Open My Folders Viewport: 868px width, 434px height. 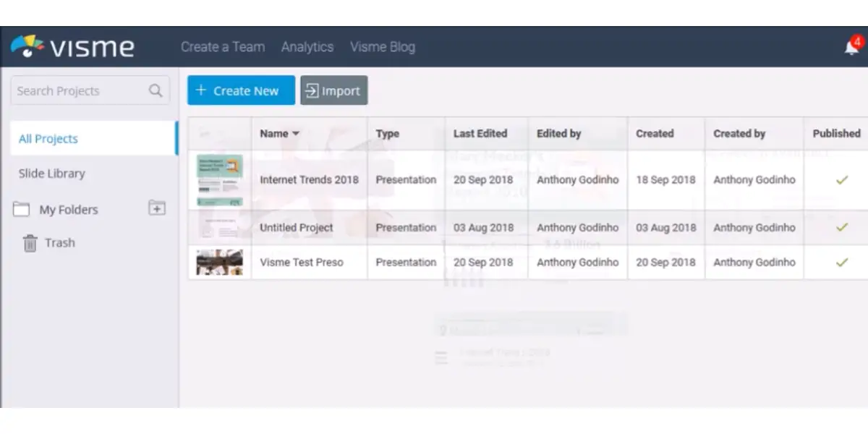(x=69, y=210)
